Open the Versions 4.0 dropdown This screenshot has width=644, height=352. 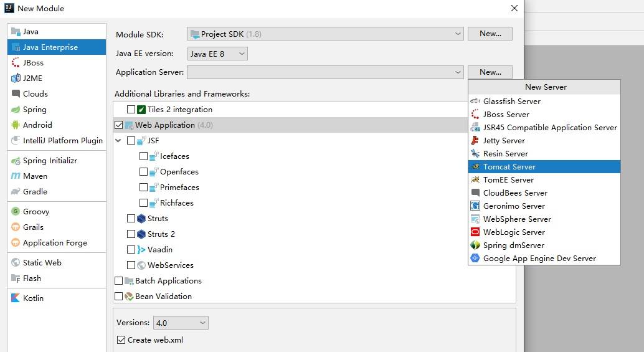(x=181, y=323)
